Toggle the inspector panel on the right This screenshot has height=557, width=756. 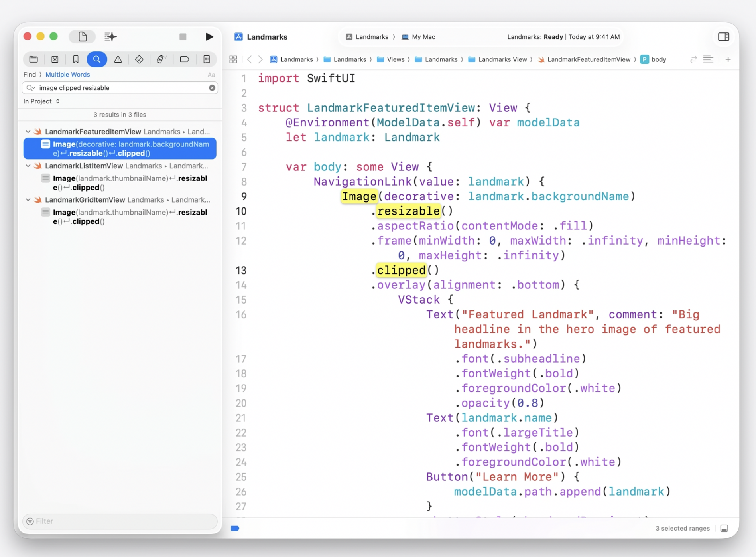pyautogui.click(x=723, y=37)
